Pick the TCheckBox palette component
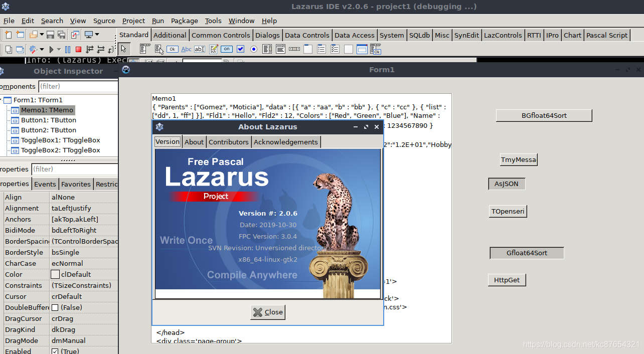644x354 pixels. coord(240,49)
